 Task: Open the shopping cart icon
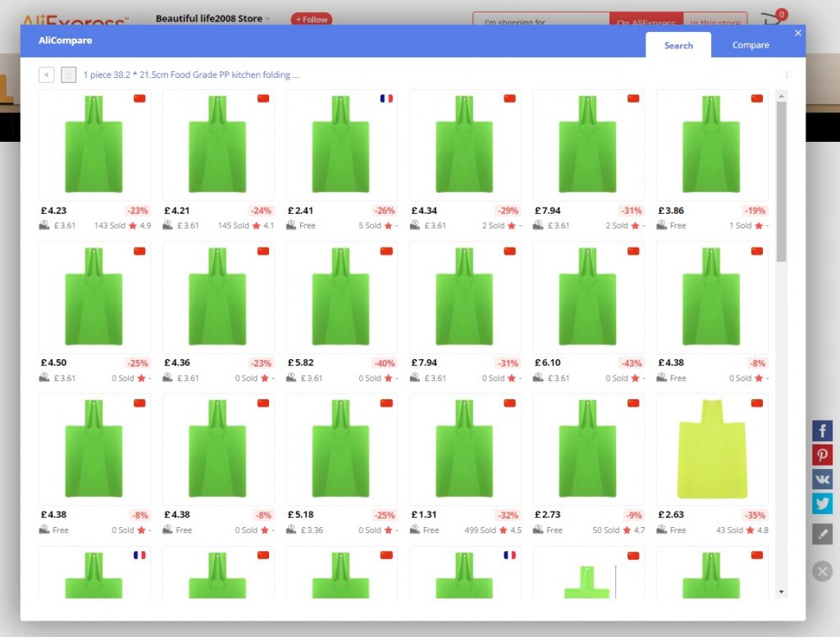tap(774, 18)
